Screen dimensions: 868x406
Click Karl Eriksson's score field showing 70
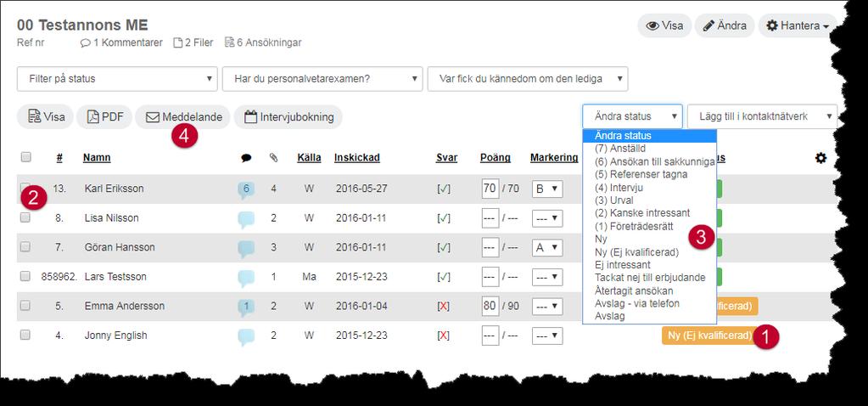490,189
